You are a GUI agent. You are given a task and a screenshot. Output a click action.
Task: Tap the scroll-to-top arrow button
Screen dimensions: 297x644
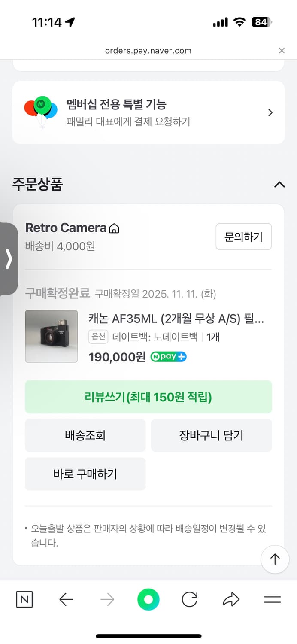(275, 559)
